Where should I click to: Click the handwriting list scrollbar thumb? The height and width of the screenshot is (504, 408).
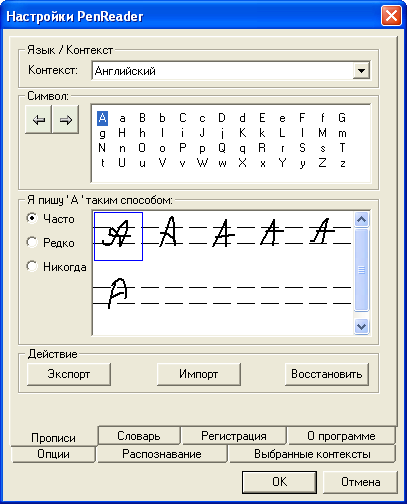click(362, 269)
